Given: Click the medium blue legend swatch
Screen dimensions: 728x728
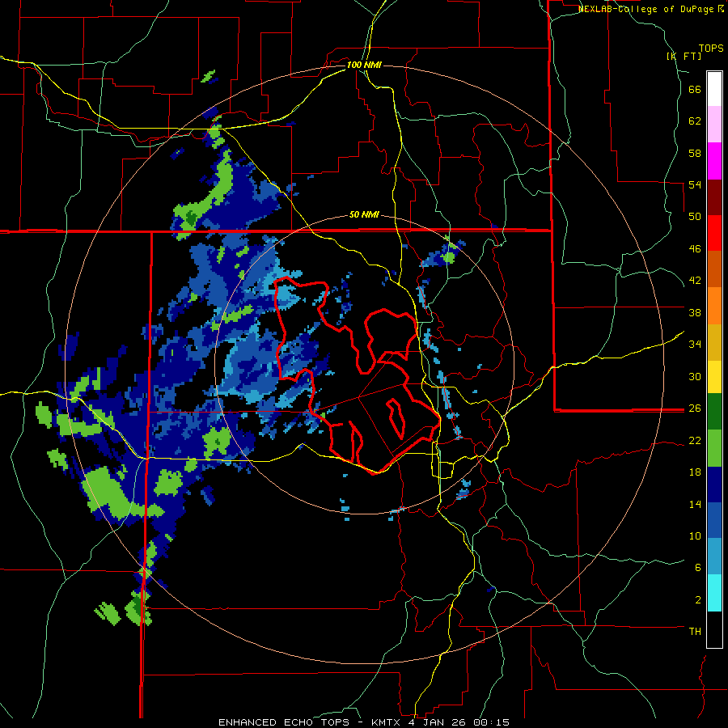Looking at the screenshot, I should coord(714,520).
